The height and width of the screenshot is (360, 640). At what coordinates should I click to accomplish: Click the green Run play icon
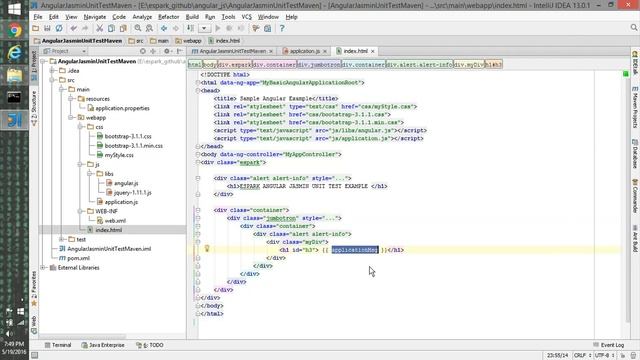(x=218, y=28)
